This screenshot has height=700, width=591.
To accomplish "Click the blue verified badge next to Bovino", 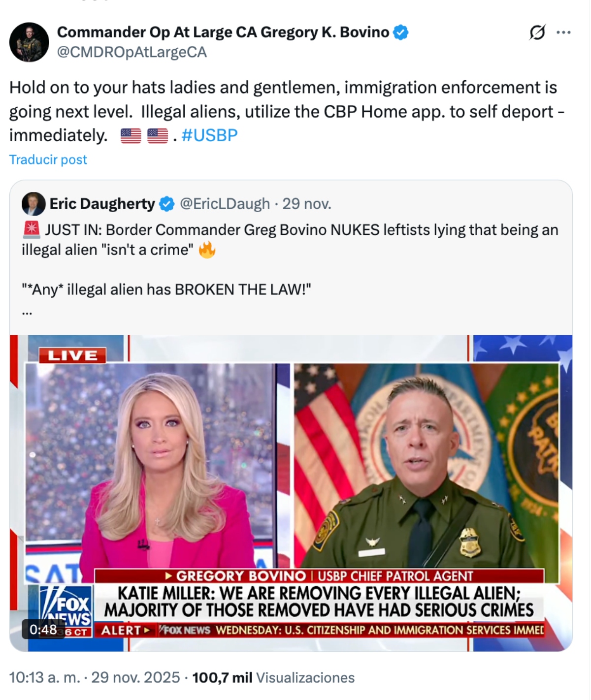I will 400,32.
